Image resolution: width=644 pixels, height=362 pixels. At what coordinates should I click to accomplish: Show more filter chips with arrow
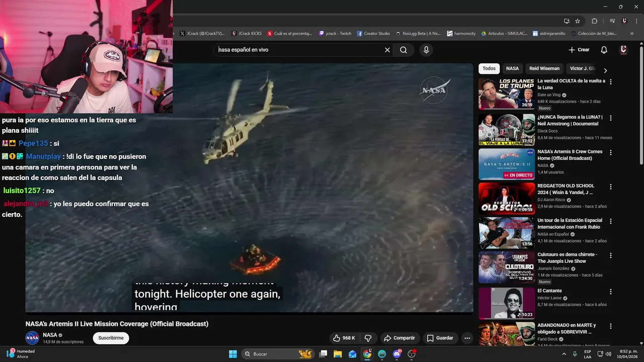[x=605, y=70]
